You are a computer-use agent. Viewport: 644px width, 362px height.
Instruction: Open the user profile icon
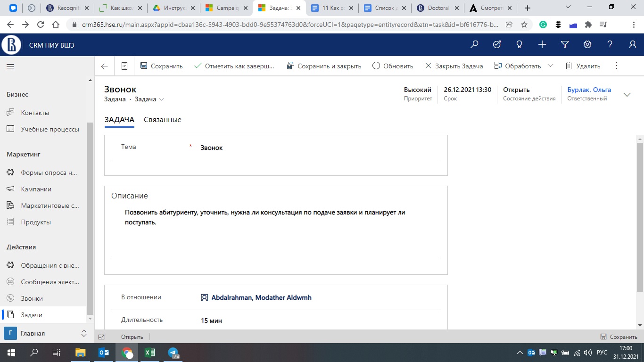[633, 45]
